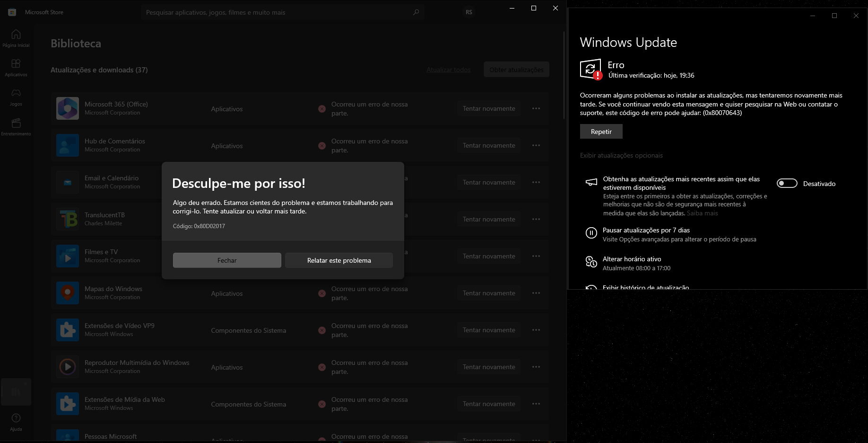Open more options for Mapas do Windows
This screenshot has width=868, height=443.
pos(536,293)
